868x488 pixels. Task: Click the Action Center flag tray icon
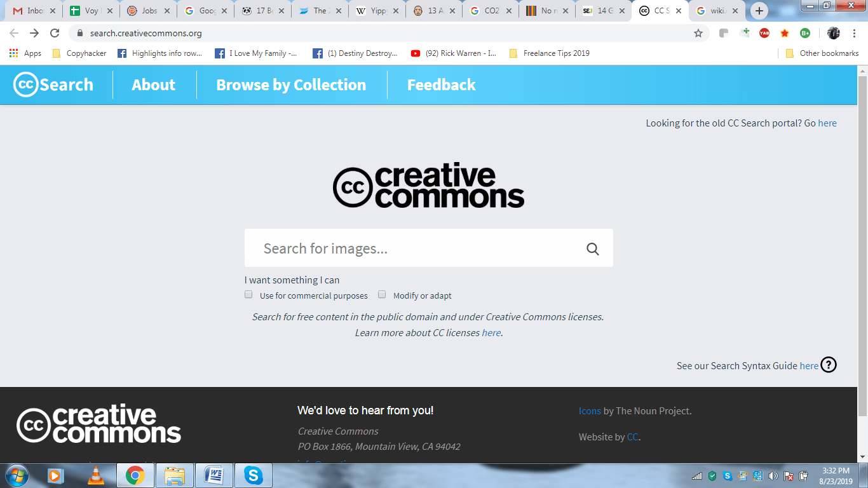coord(789,476)
